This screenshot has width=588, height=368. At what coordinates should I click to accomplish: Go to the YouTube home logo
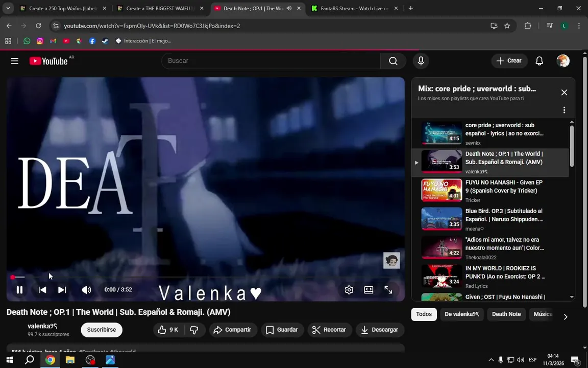click(48, 61)
